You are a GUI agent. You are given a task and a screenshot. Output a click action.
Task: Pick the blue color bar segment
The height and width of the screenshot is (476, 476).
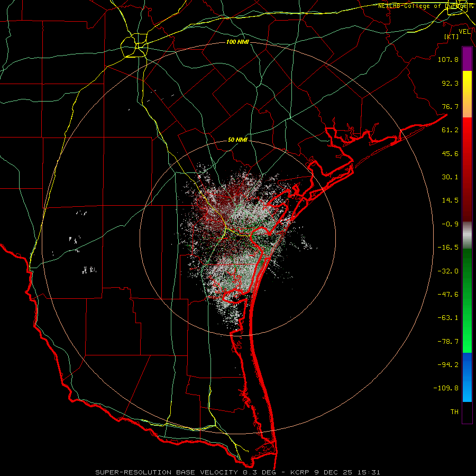coord(467,377)
